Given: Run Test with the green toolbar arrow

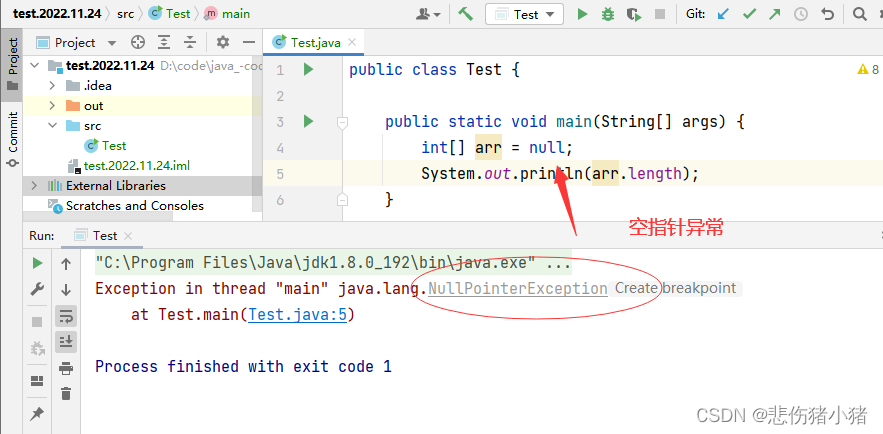Looking at the screenshot, I should point(583,14).
